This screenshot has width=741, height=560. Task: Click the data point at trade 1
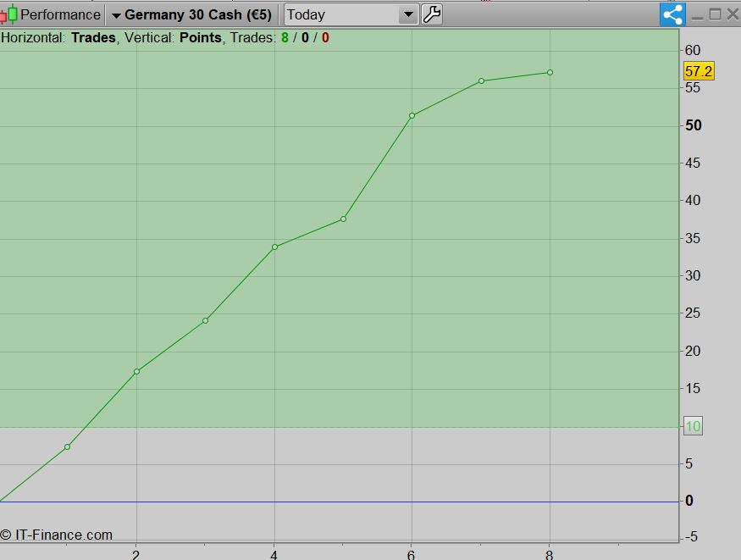click(x=67, y=446)
